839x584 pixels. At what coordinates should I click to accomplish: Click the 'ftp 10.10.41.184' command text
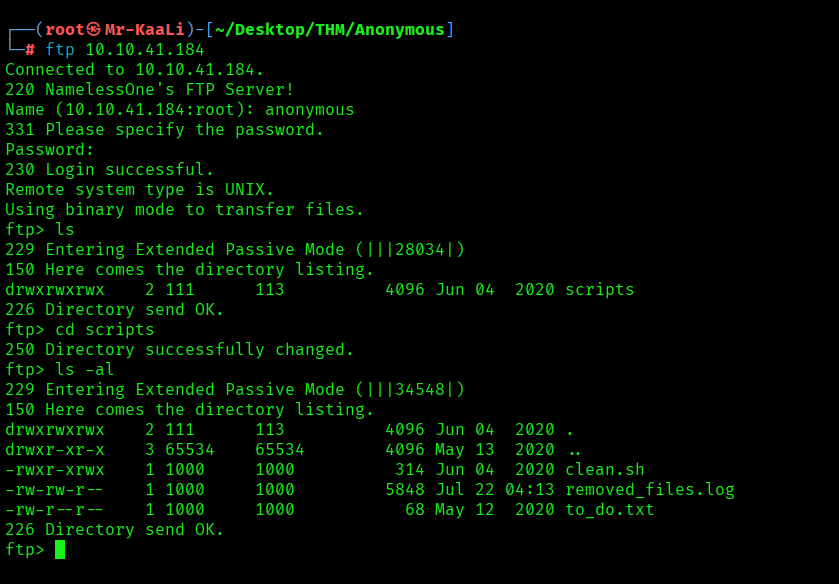[124, 50]
